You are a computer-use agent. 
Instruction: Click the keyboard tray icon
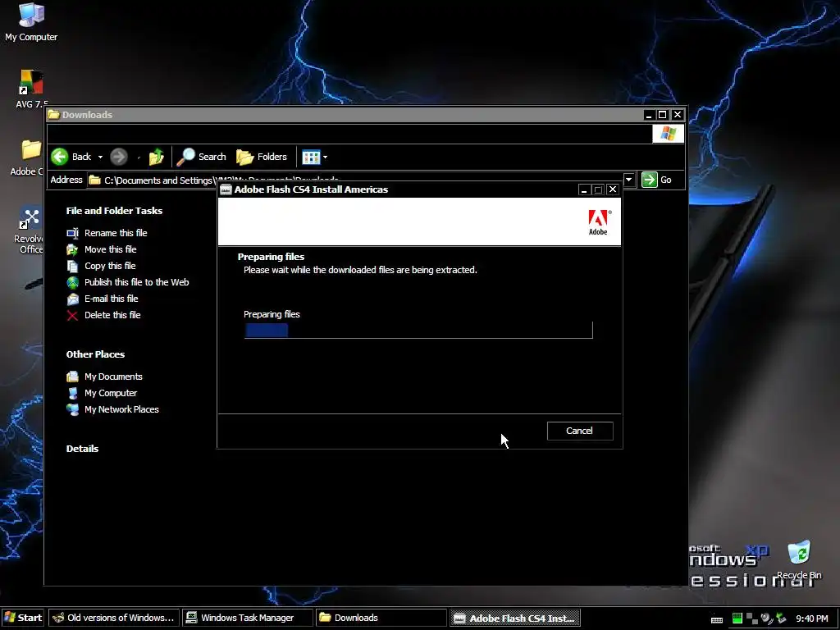coord(717,619)
